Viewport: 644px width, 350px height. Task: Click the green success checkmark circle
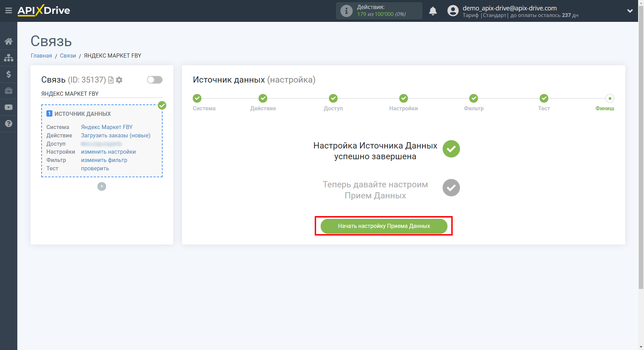coord(451,149)
